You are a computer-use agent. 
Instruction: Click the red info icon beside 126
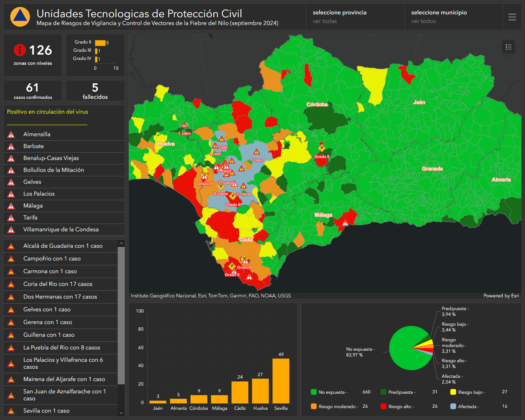tap(19, 50)
